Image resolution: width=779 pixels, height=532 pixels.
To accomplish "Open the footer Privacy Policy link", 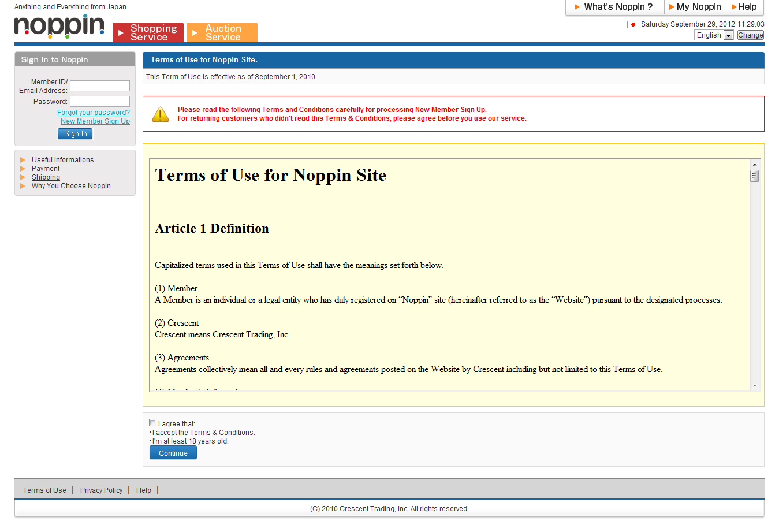I will pyautogui.click(x=101, y=490).
